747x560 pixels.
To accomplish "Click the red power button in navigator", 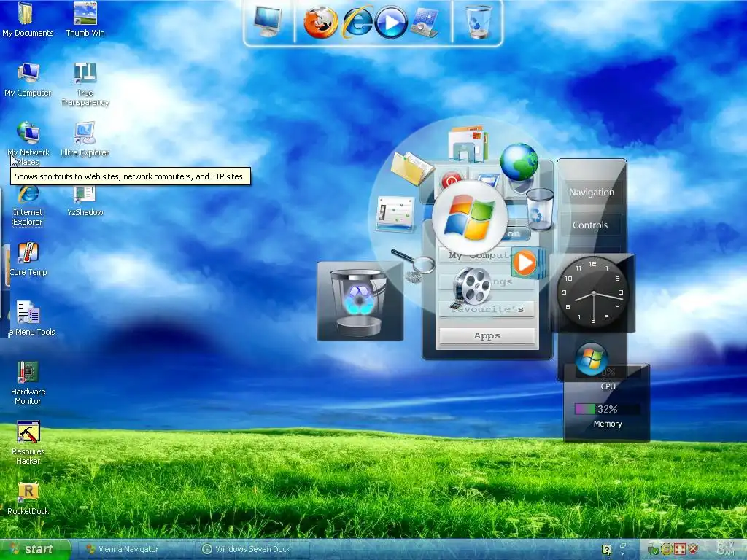I will point(451,181).
